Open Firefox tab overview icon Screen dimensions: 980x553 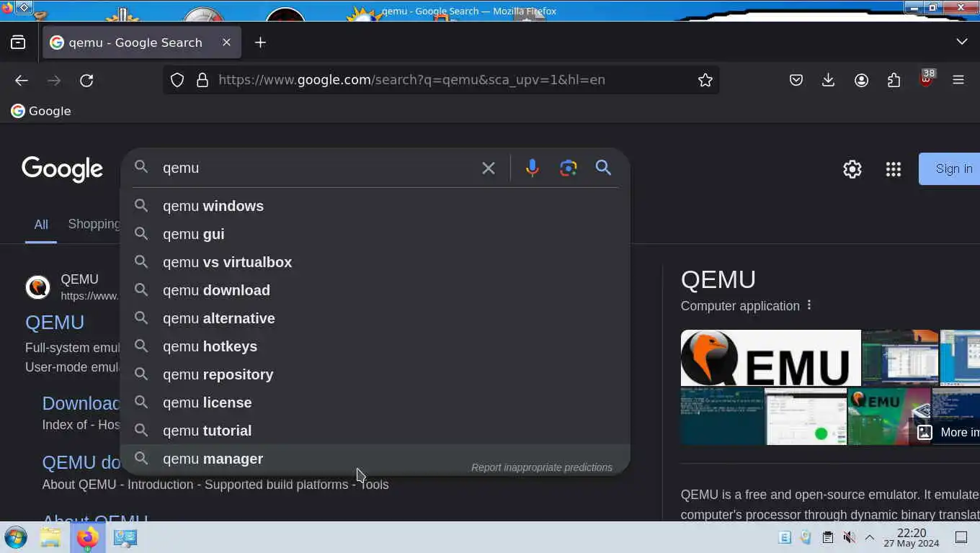point(18,42)
